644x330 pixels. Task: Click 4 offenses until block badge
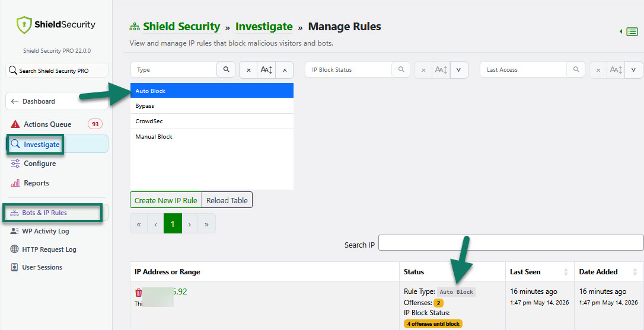(x=433, y=324)
